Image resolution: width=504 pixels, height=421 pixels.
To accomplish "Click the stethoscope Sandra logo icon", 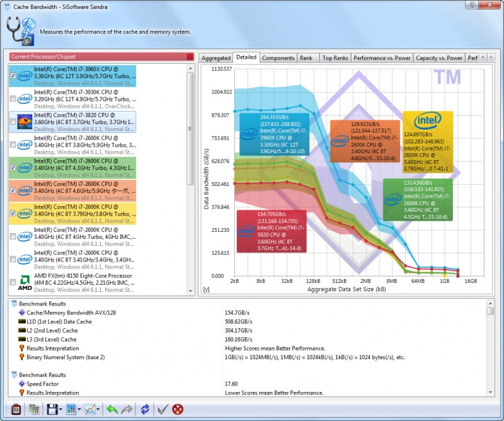I will click(21, 31).
